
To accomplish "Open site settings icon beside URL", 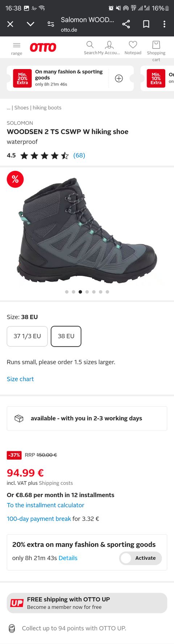I will [51, 24].
